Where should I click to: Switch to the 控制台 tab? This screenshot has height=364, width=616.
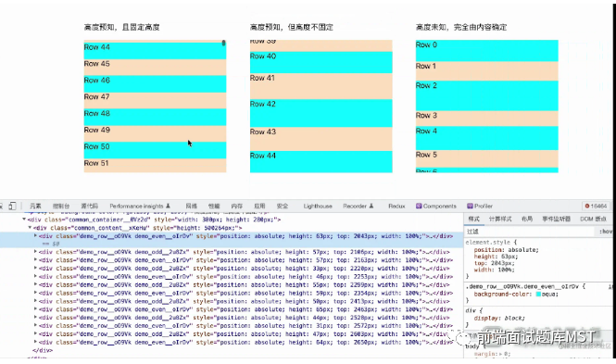(61, 206)
